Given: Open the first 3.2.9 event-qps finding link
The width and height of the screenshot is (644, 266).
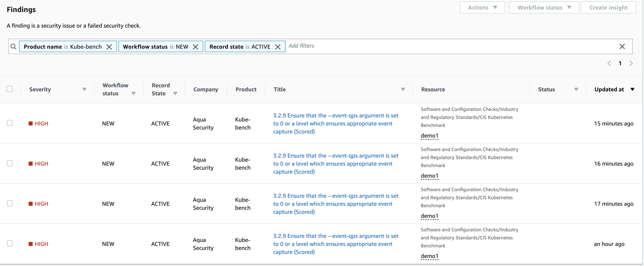Looking at the screenshot, I should pyautogui.click(x=335, y=123).
